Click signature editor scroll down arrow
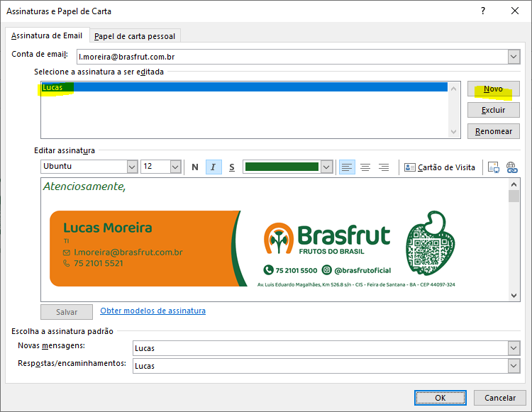The image size is (532, 412). coord(514,296)
